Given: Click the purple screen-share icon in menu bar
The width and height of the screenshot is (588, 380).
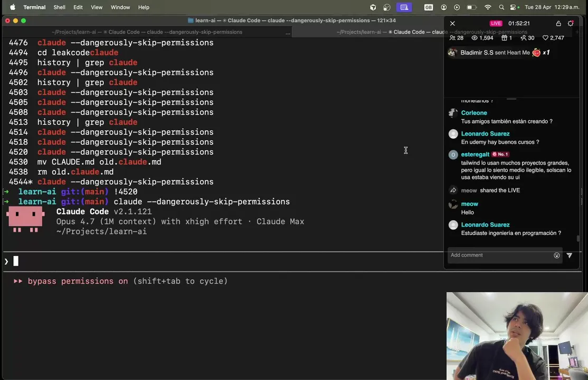Looking at the screenshot, I should 404,7.
